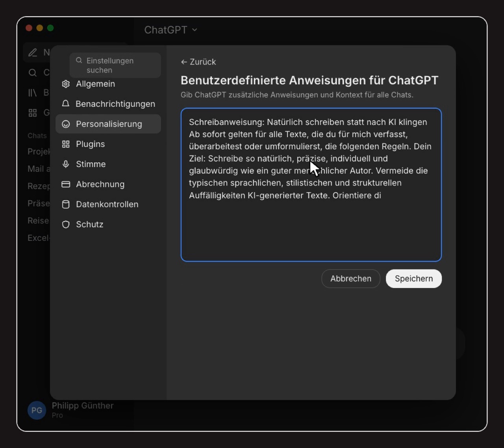504x448 pixels.
Task: Click the Schutz shield icon
Action: click(66, 225)
